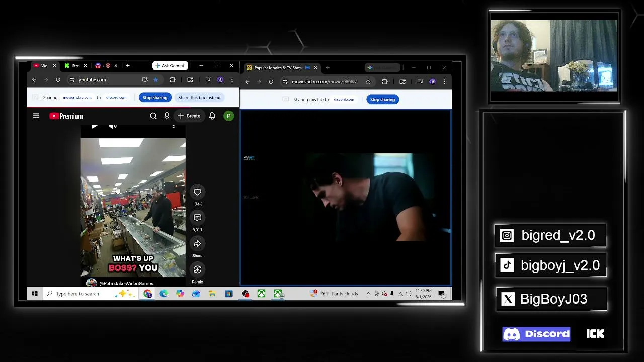
Task: Open a new tab in YouTube window
Action: (128, 66)
